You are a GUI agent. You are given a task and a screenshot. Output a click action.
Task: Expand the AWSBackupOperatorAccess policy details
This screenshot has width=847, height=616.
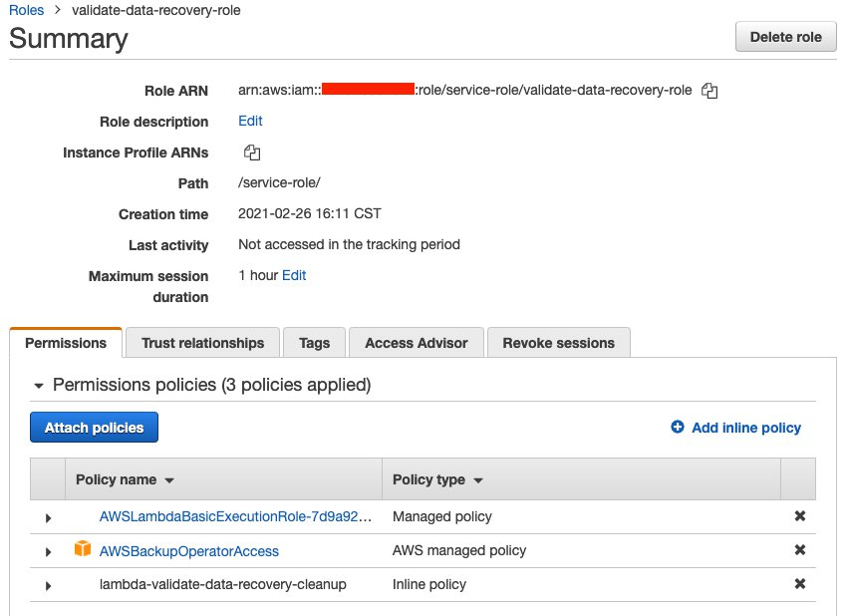coord(48,550)
